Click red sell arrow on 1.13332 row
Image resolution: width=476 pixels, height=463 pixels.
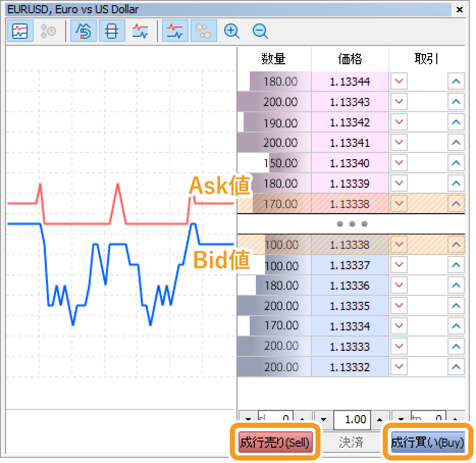coord(399,367)
